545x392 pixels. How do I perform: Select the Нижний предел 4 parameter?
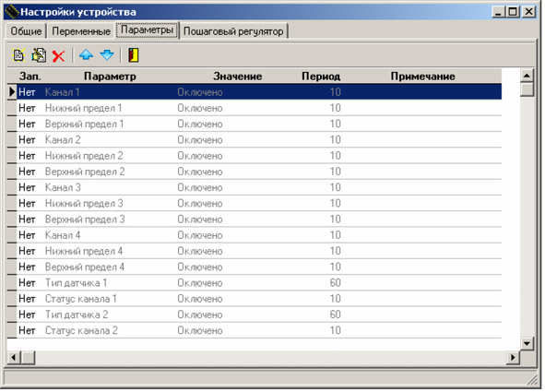pyautogui.click(x=84, y=251)
